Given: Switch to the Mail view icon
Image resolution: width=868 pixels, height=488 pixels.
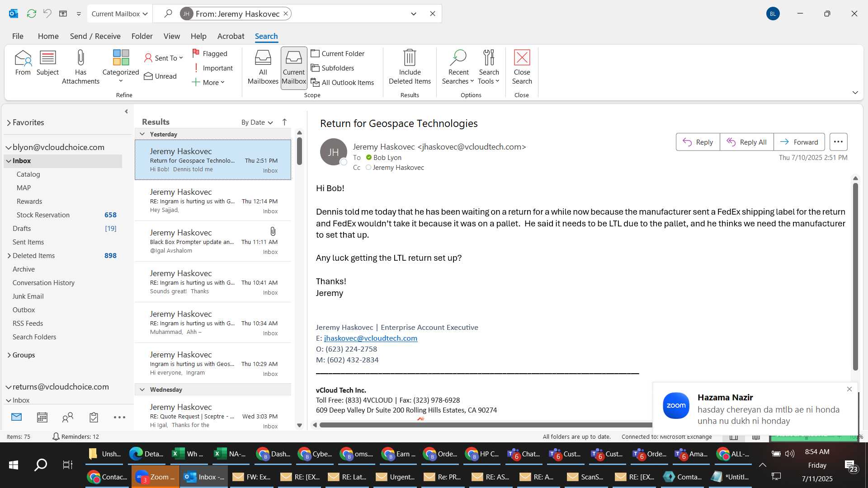Looking at the screenshot, I should [x=17, y=418].
